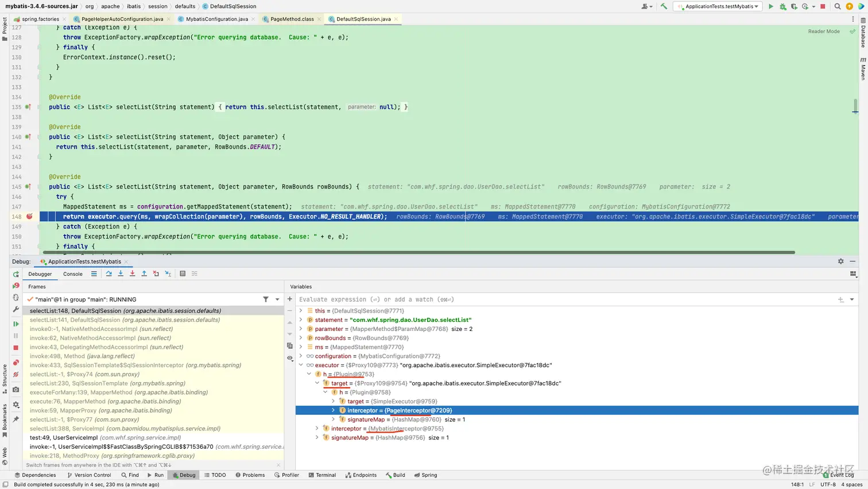The width and height of the screenshot is (868, 489).
Task: Toggle Trace Current Stream Chain icon
Action: [x=195, y=274]
